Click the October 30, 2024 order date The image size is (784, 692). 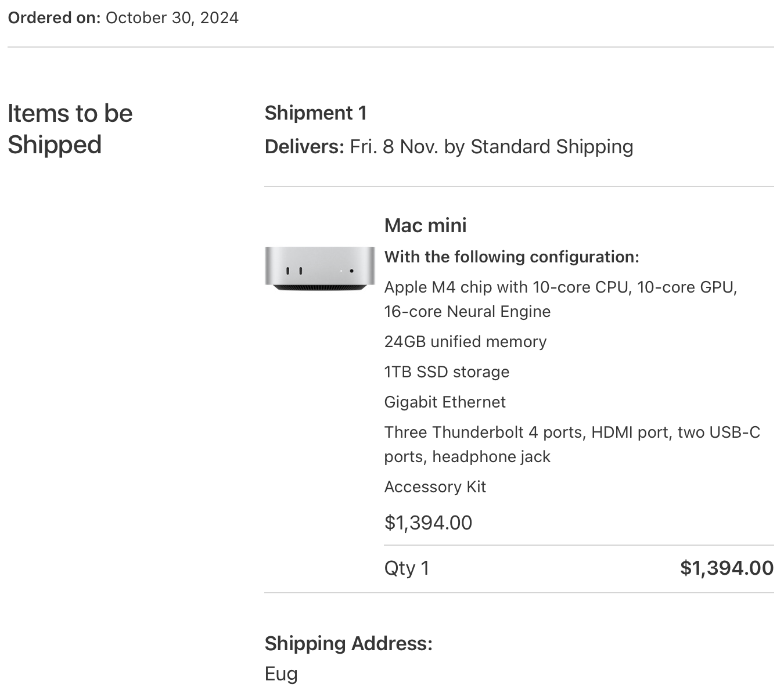pyautogui.click(x=172, y=17)
